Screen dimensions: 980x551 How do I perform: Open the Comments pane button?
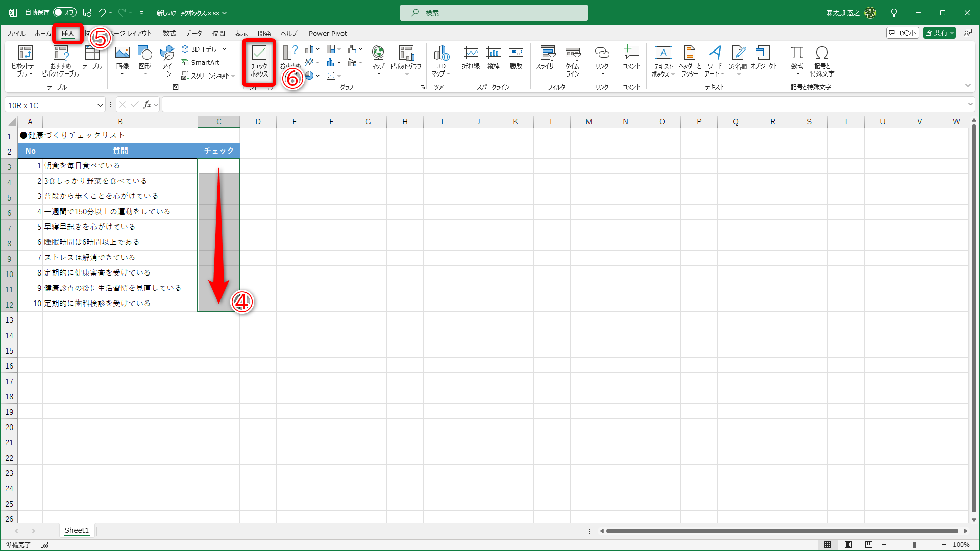click(902, 33)
